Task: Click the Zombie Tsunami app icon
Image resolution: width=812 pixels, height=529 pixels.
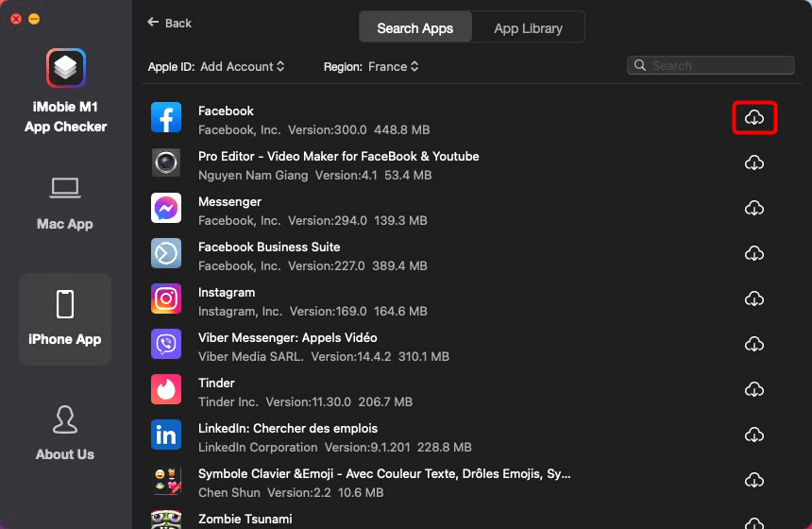Action: [x=166, y=520]
